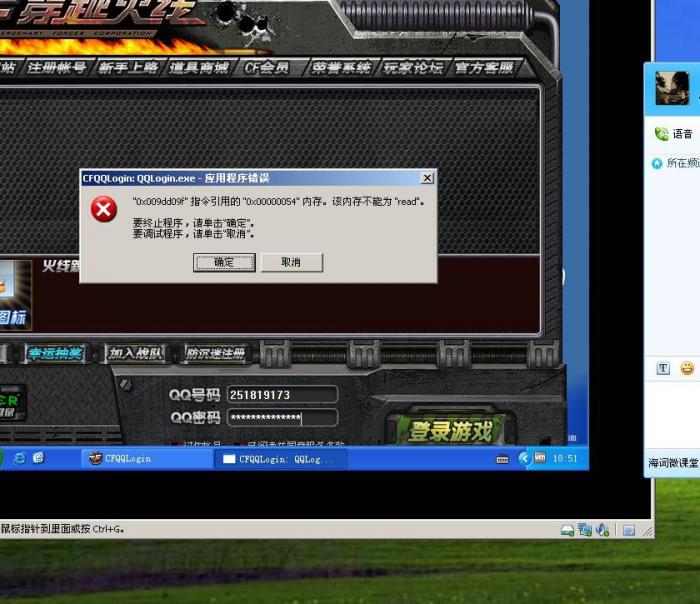Click the 海词微课堂 label in chat window
This screenshot has width=700, height=604.
click(673, 463)
